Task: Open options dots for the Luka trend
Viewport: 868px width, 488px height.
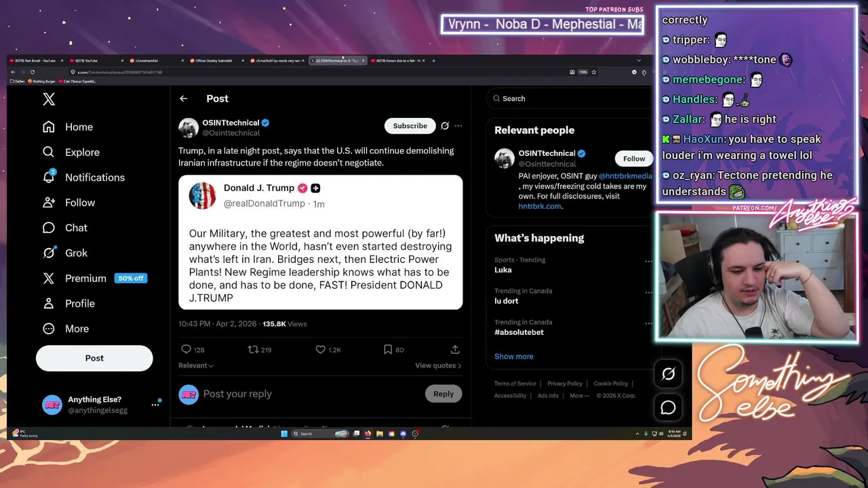Action: (x=648, y=262)
